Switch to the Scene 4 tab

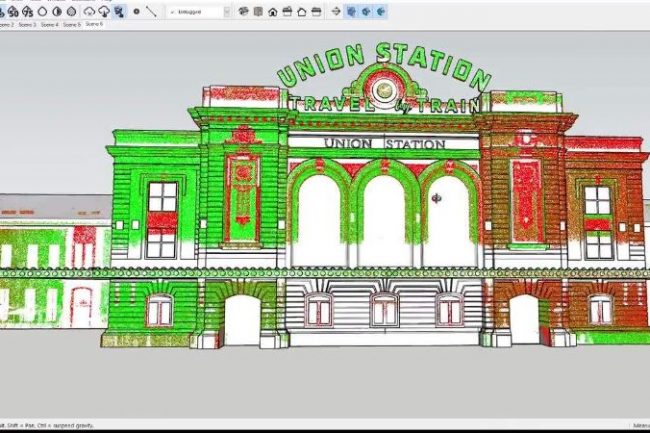(x=48, y=23)
